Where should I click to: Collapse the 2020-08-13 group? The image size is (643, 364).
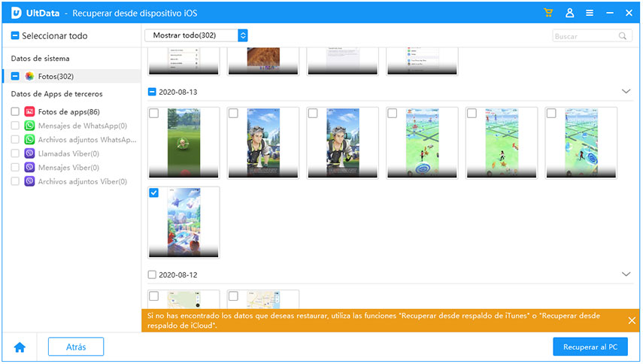pyautogui.click(x=626, y=91)
